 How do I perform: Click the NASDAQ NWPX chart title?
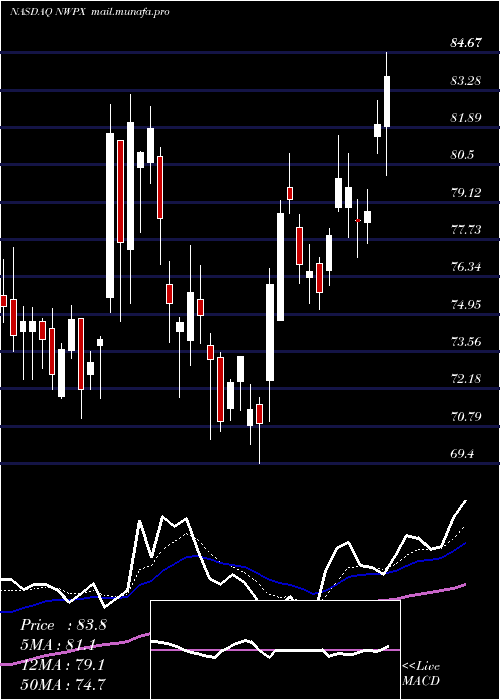(47, 12)
